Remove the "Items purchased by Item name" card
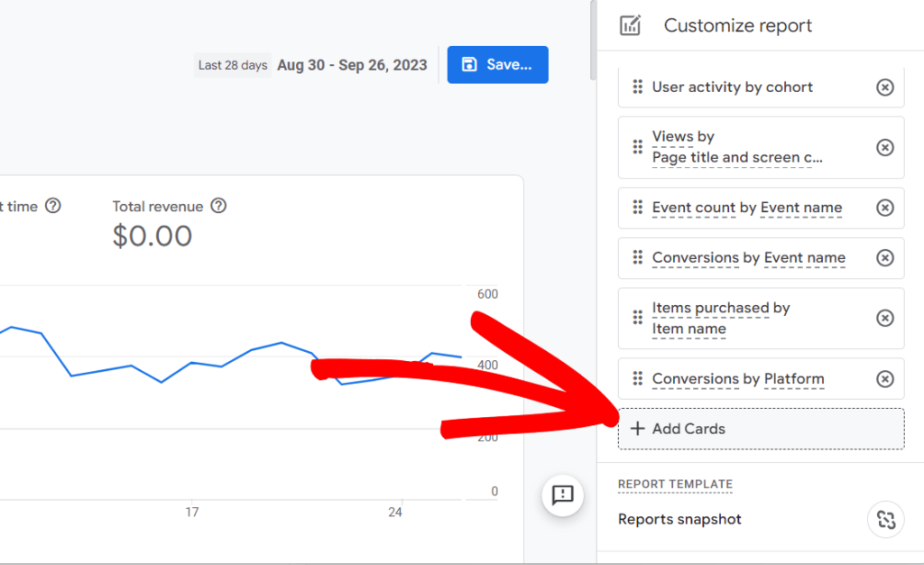Screen dimensions: 924x565 885,318
